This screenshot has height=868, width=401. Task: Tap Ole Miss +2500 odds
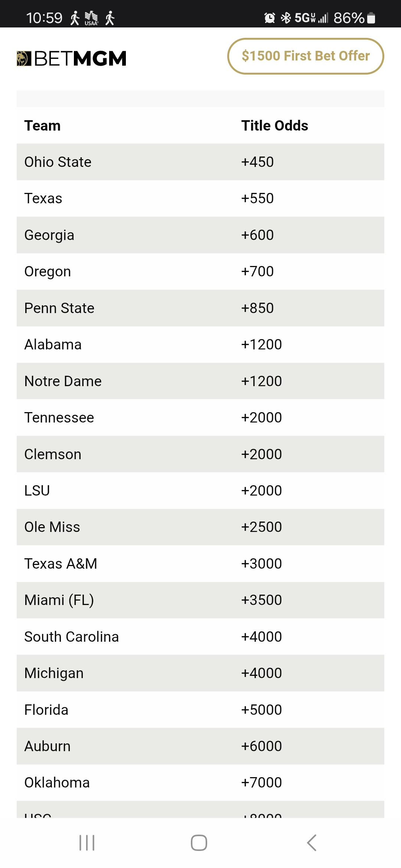tap(261, 527)
